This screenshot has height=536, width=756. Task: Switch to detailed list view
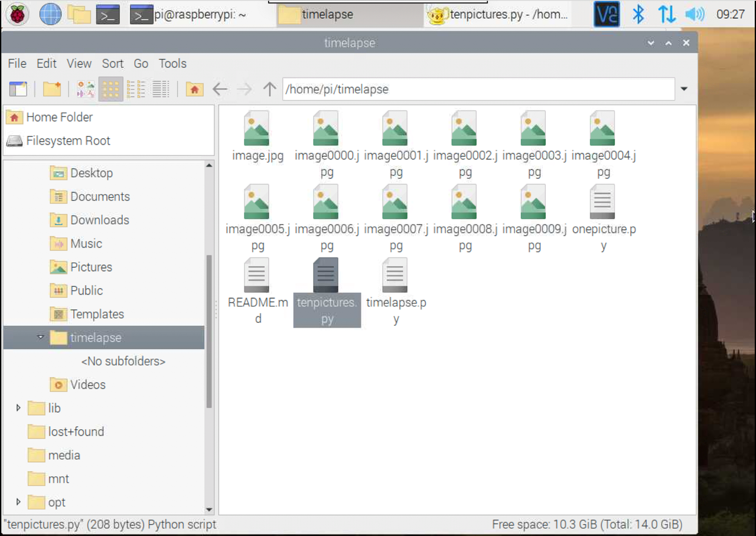[x=161, y=89]
